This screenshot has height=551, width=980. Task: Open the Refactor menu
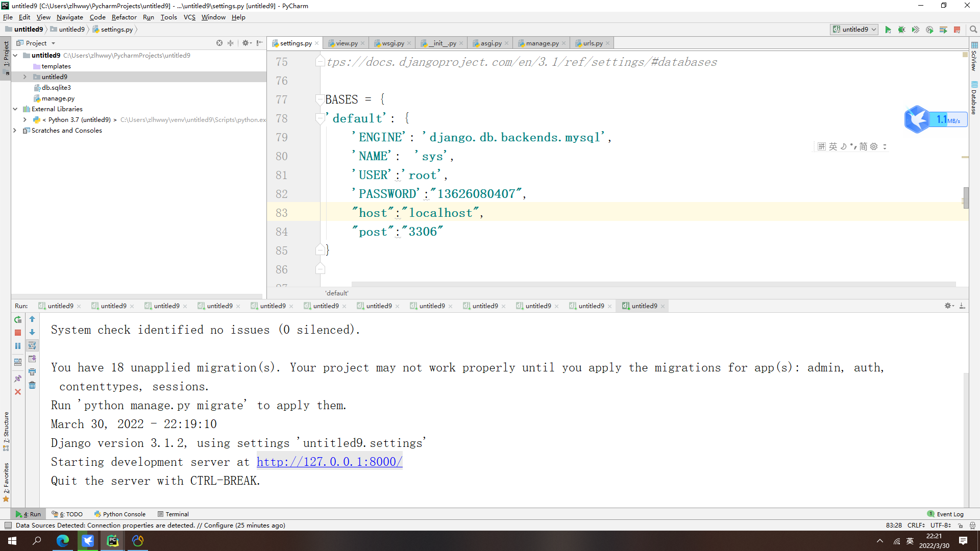124,17
